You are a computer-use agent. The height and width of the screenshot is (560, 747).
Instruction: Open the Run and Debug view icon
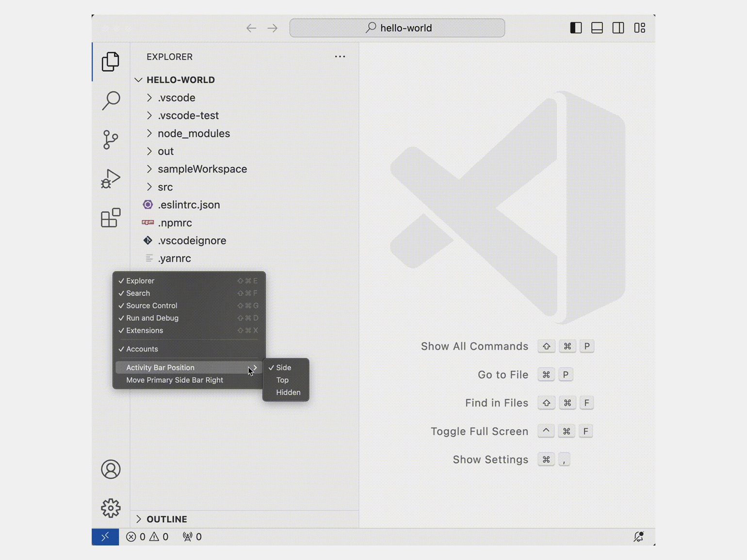click(111, 178)
